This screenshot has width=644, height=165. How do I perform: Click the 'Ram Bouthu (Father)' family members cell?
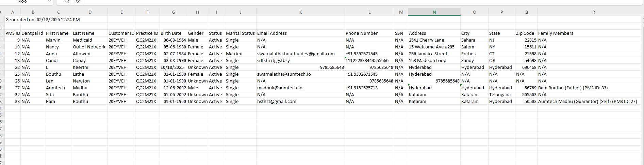(x=573, y=88)
